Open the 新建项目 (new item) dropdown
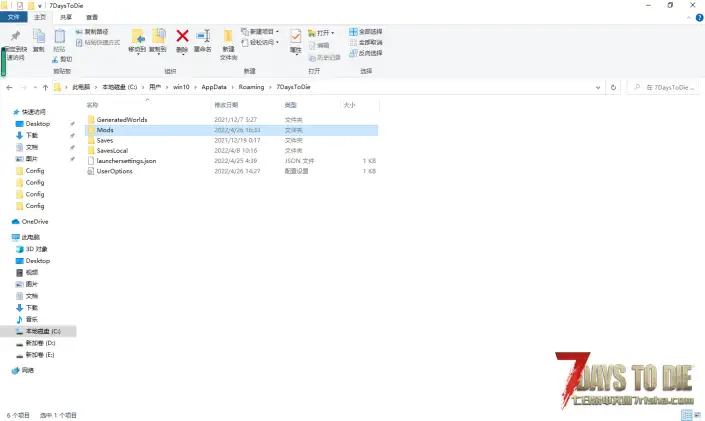Screen dimensions: 705x421 [261, 31]
